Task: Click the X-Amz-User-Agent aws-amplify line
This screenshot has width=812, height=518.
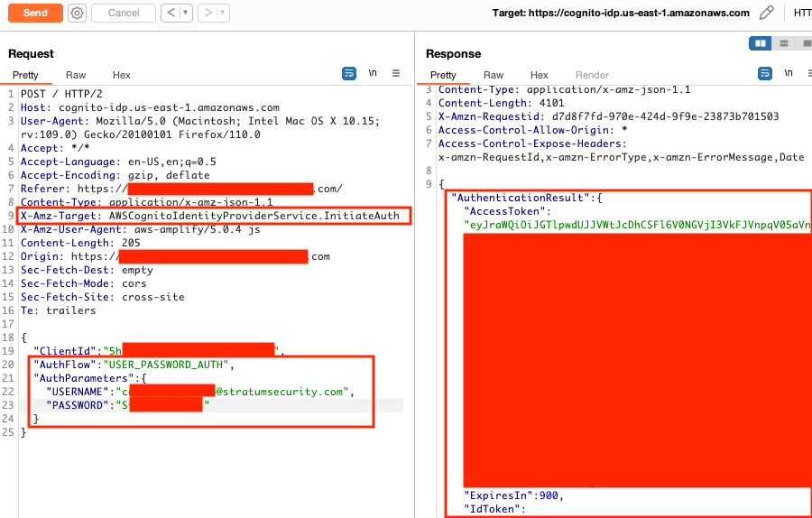Action: 141,229
